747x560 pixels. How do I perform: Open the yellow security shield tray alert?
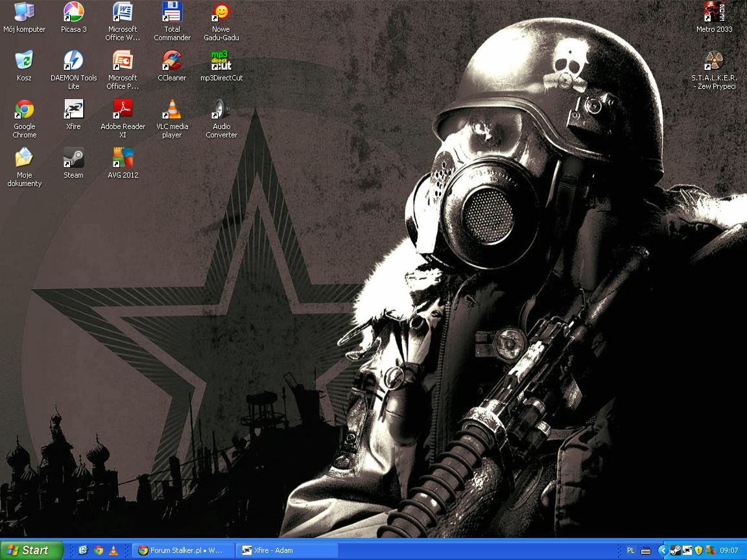click(699, 550)
